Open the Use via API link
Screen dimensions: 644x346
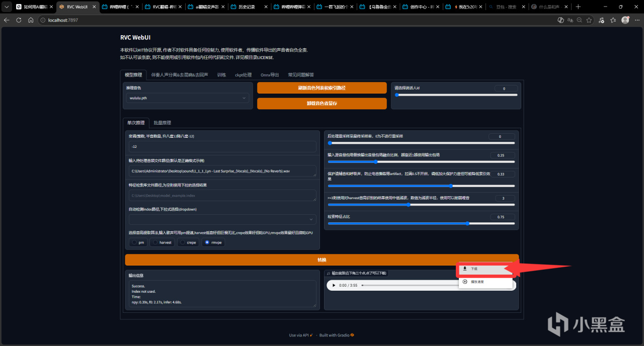tap(301, 335)
